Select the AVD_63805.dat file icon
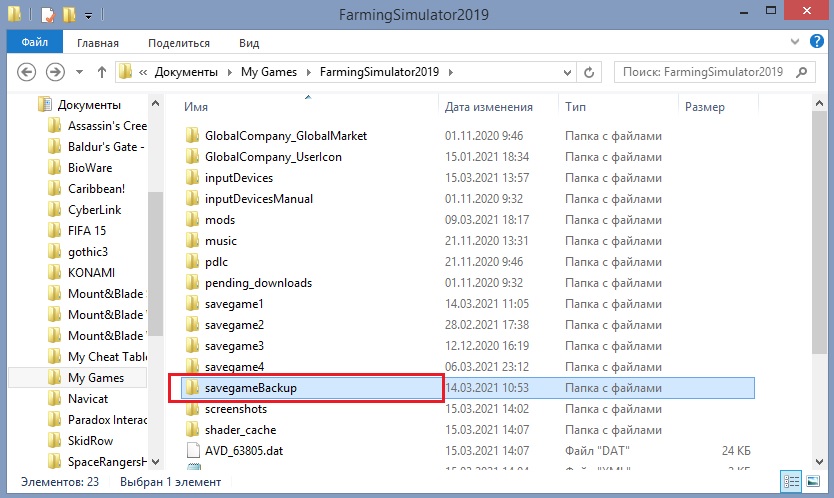The width and height of the screenshot is (834, 498). (193, 451)
